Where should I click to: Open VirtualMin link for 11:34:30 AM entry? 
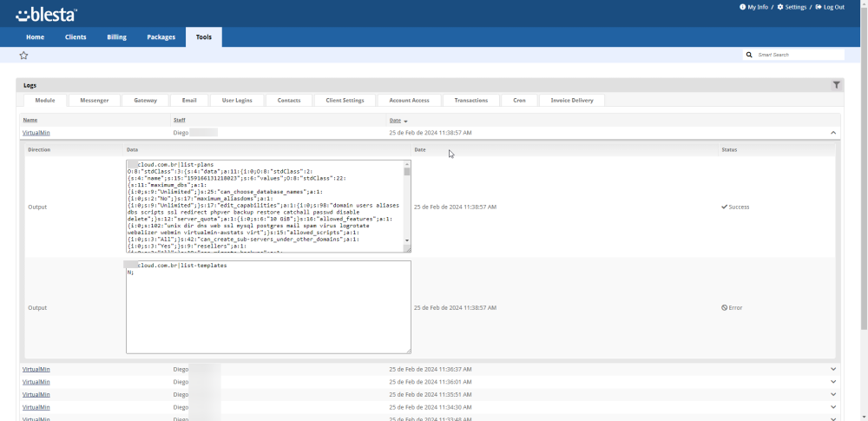click(36, 407)
